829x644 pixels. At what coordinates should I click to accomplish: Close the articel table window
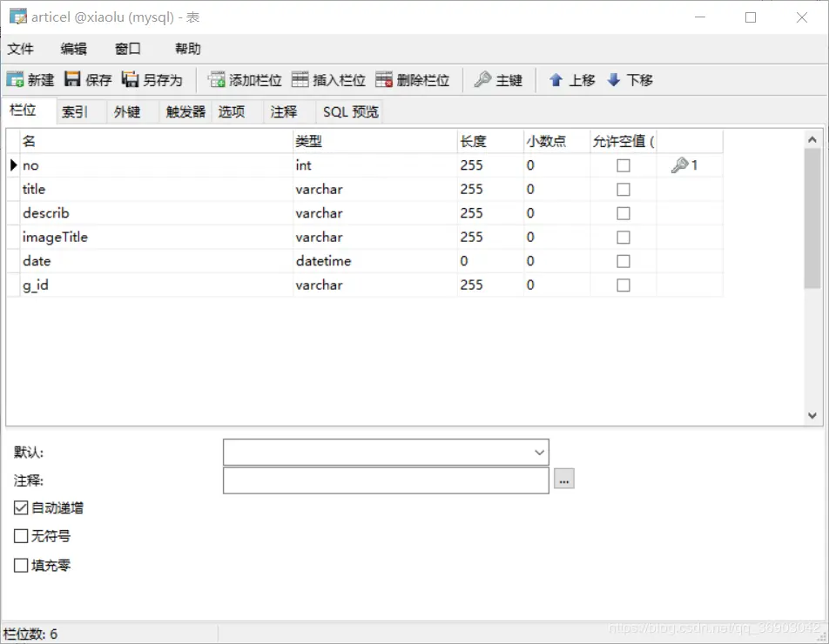click(801, 17)
